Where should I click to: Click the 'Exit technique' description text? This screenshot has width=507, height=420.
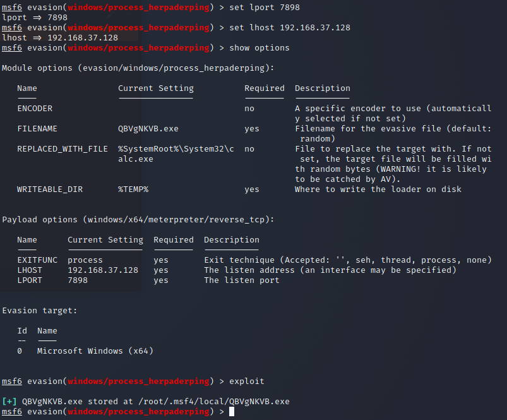pos(348,260)
